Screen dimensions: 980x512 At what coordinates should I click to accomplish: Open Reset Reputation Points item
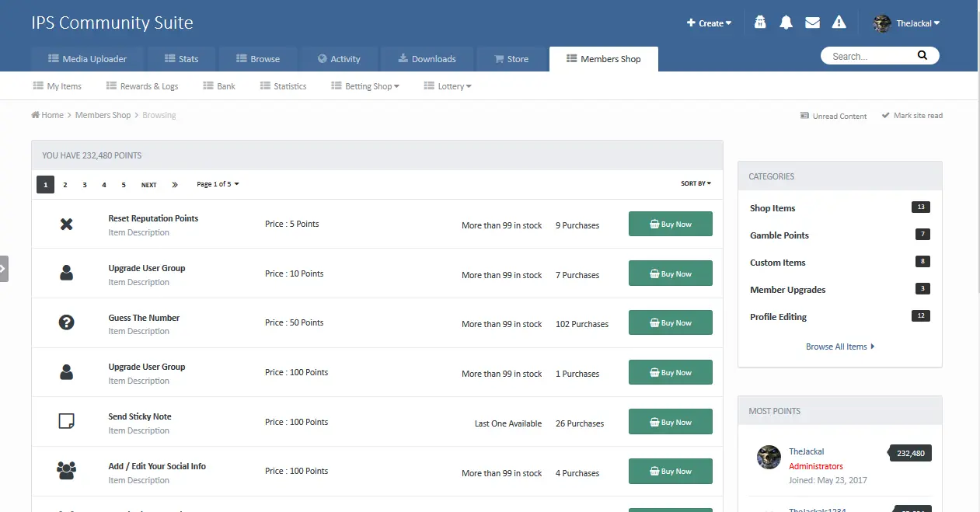153,218
